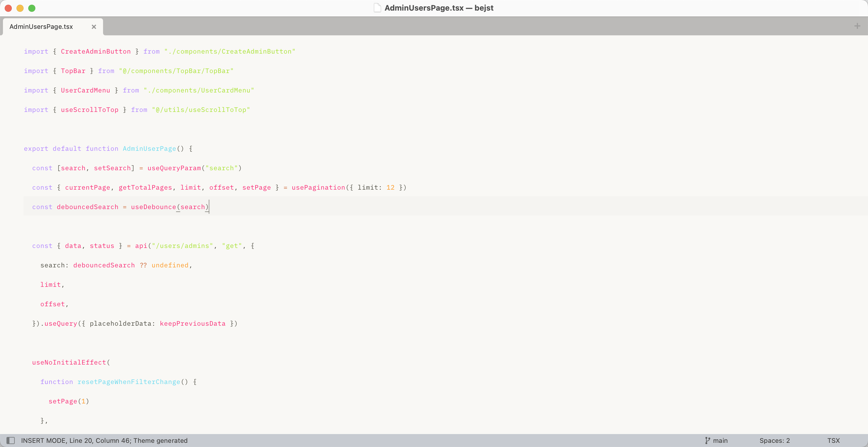The height and width of the screenshot is (447, 868).
Task: Add a new tab with plus icon
Action: click(x=857, y=26)
